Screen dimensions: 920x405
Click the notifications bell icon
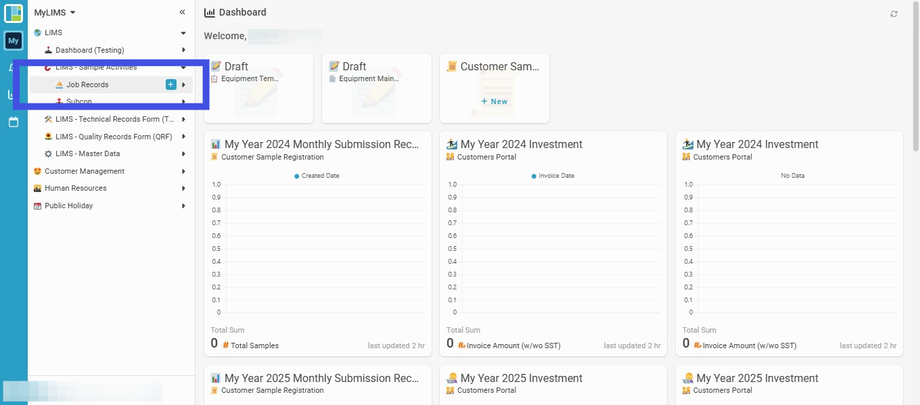tap(13, 68)
